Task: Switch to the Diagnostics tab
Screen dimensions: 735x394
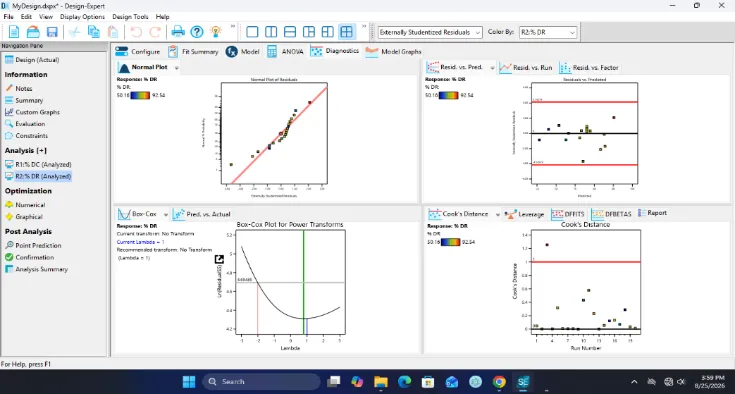Action: 335,51
